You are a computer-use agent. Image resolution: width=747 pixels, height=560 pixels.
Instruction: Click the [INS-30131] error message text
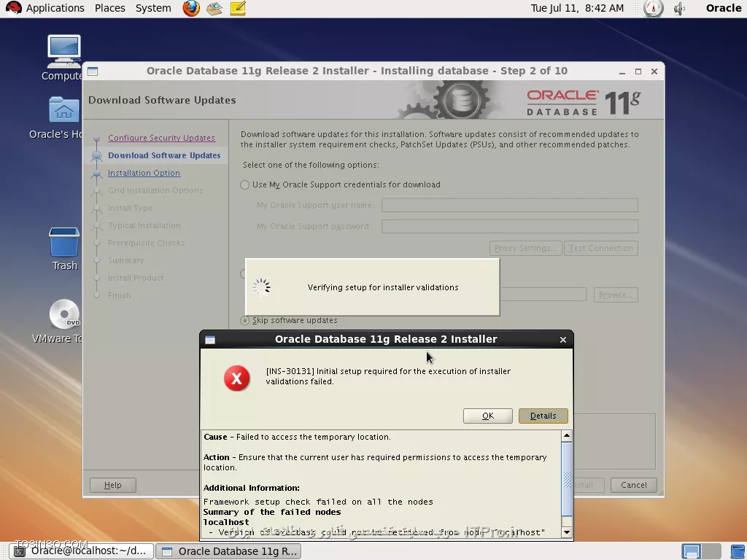click(388, 376)
